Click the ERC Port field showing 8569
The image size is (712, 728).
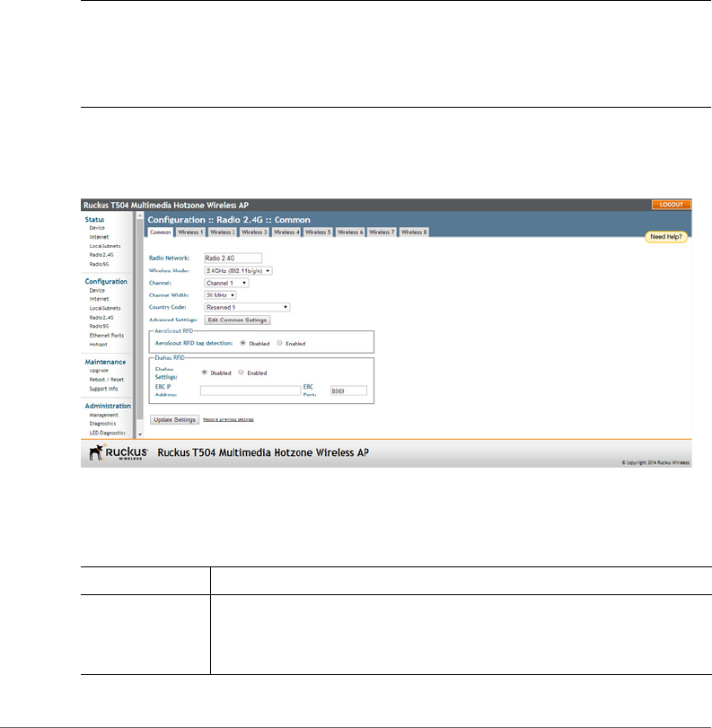[x=348, y=390]
